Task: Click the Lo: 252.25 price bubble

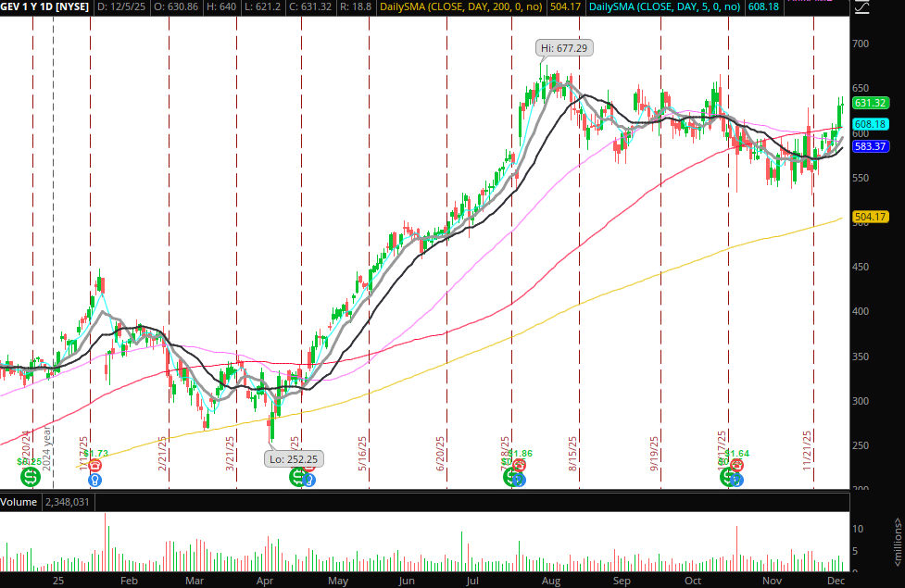Action: 293,458
